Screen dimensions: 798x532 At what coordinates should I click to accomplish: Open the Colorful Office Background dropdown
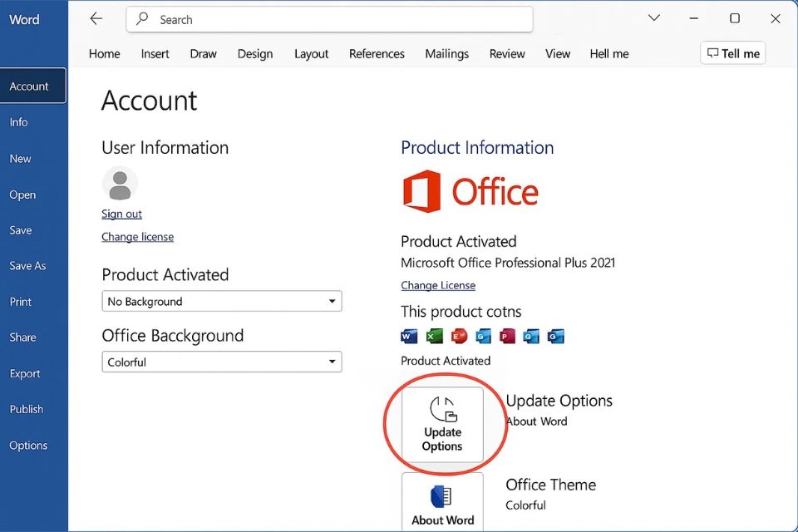(220, 362)
